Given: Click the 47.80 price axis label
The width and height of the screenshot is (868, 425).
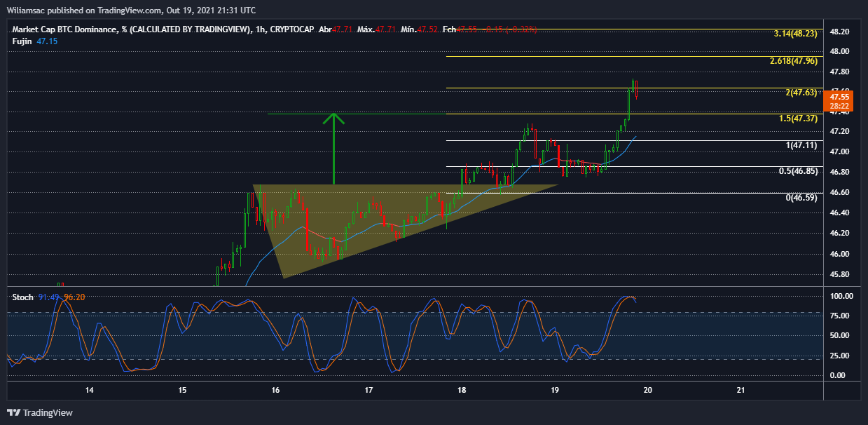Looking at the screenshot, I should tap(840, 72).
